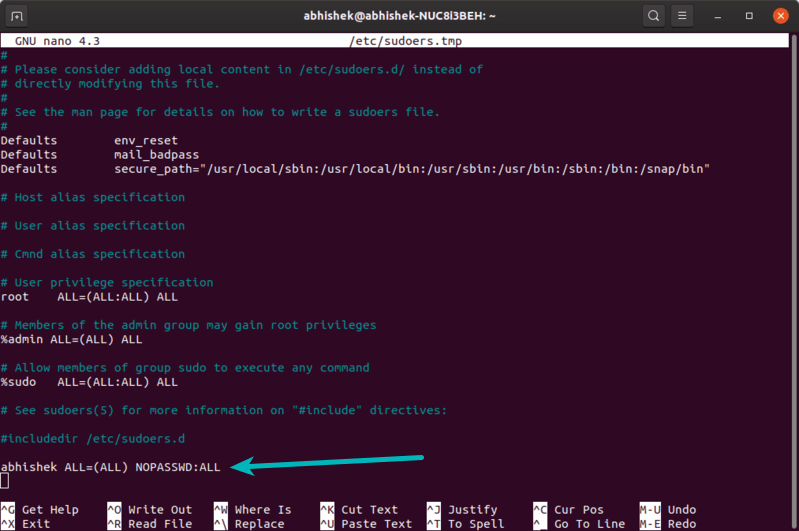The height and width of the screenshot is (531, 799).
Task: Click the #includedir /etc/sudoers.d line
Action: (x=92, y=438)
